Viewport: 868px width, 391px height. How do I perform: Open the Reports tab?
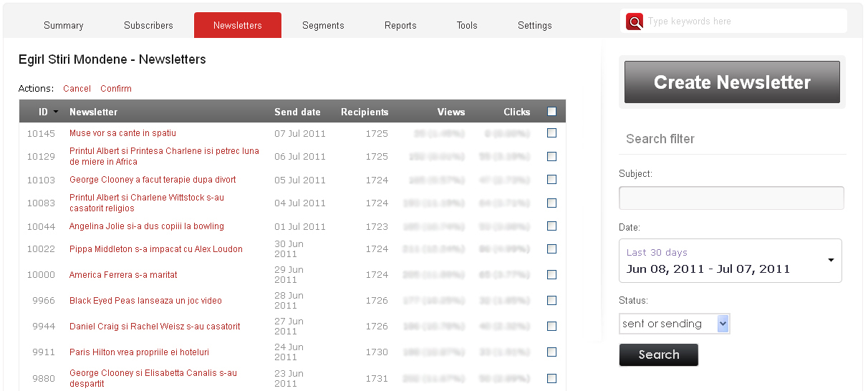click(400, 26)
